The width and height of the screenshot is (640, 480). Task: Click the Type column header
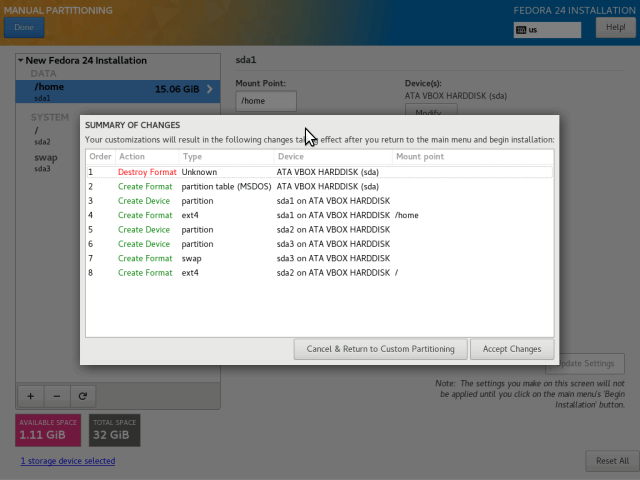(x=227, y=157)
